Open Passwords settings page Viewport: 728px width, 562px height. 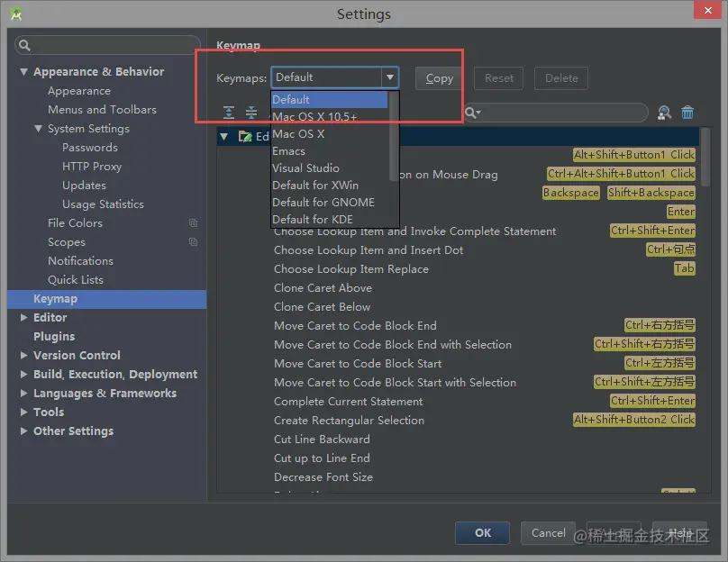click(90, 148)
